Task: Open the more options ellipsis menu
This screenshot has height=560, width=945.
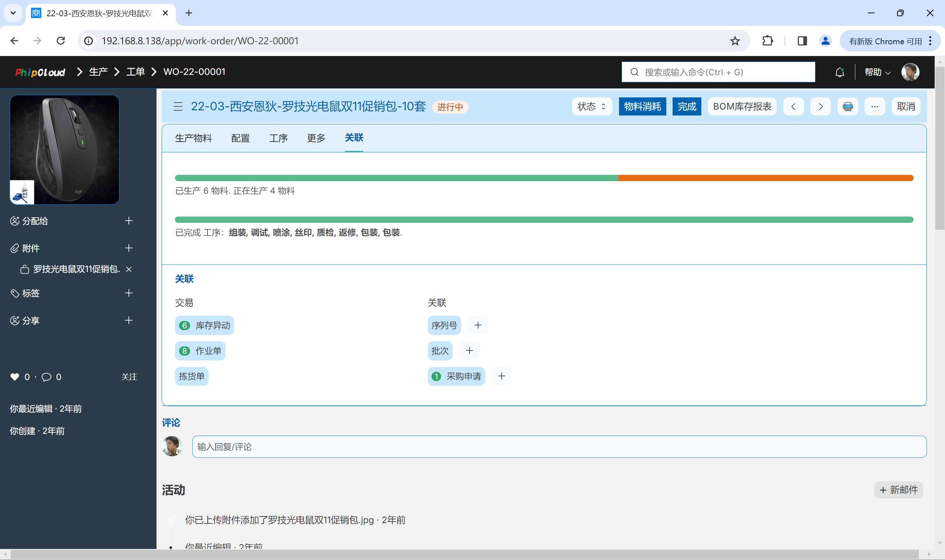Action: click(875, 107)
